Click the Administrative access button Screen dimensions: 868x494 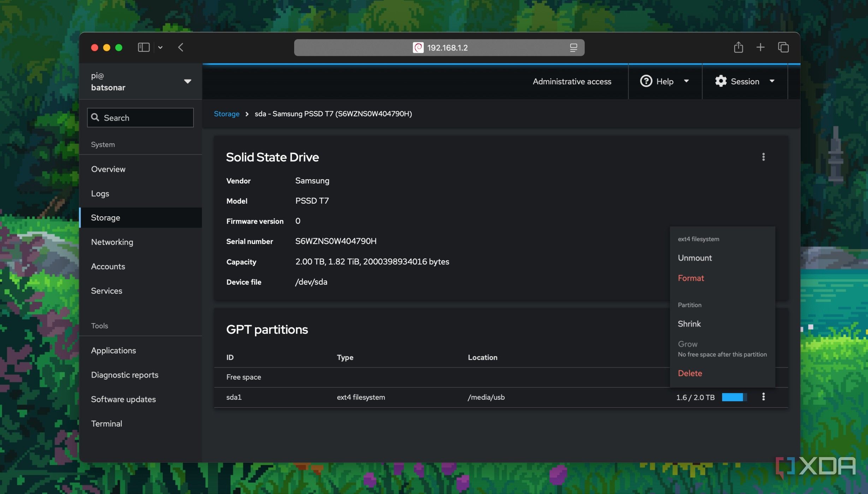click(x=572, y=82)
